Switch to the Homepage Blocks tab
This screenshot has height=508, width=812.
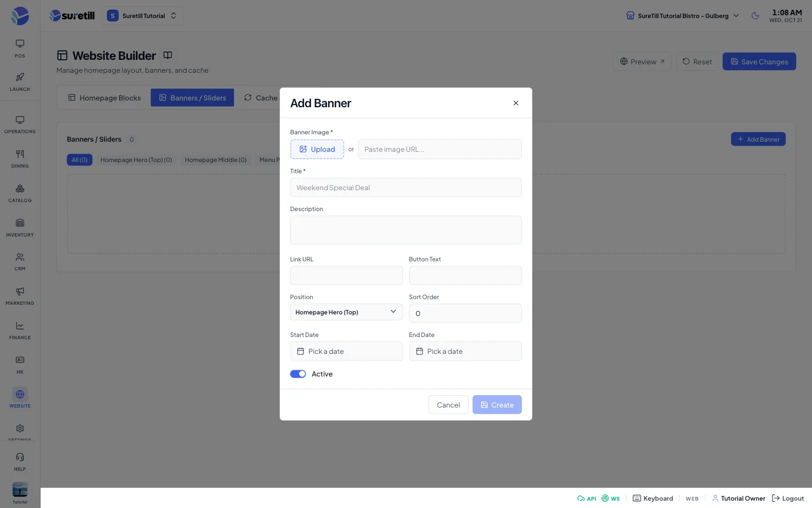[104, 98]
